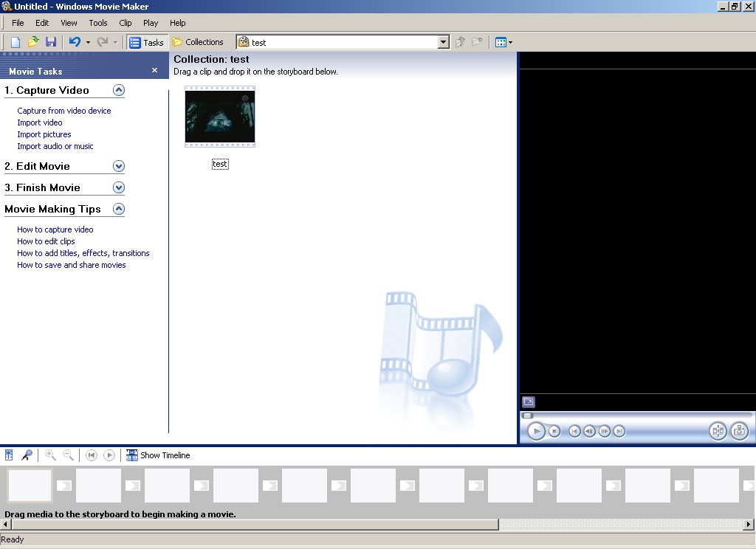This screenshot has width=756, height=549.
Task: Open project using the folder icon
Action: 32,42
